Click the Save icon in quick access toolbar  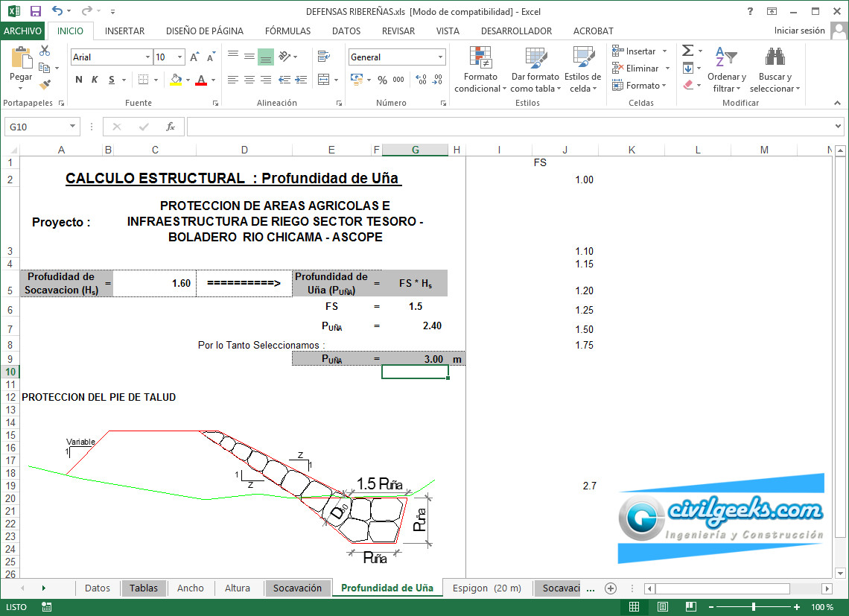36,11
